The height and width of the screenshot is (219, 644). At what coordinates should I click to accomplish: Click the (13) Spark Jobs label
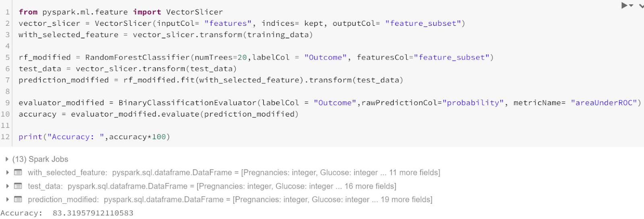click(x=40, y=159)
